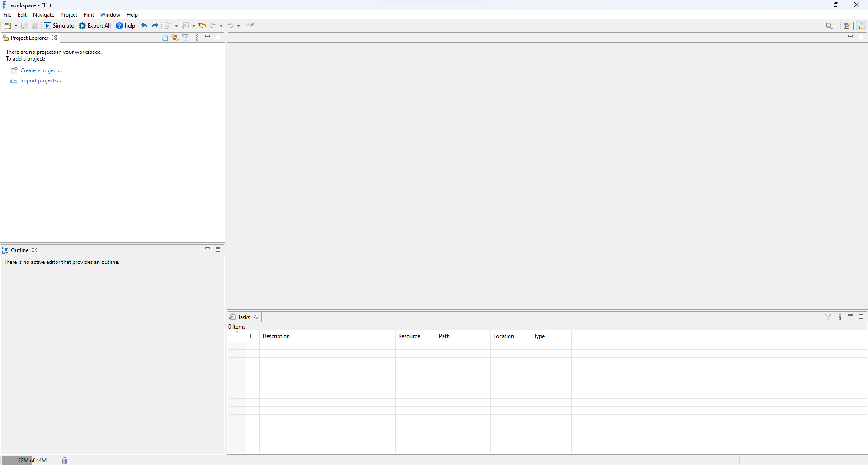Click the Filter icon in the Tasks view
This screenshot has height=465, width=868.
(x=828, y=317)
